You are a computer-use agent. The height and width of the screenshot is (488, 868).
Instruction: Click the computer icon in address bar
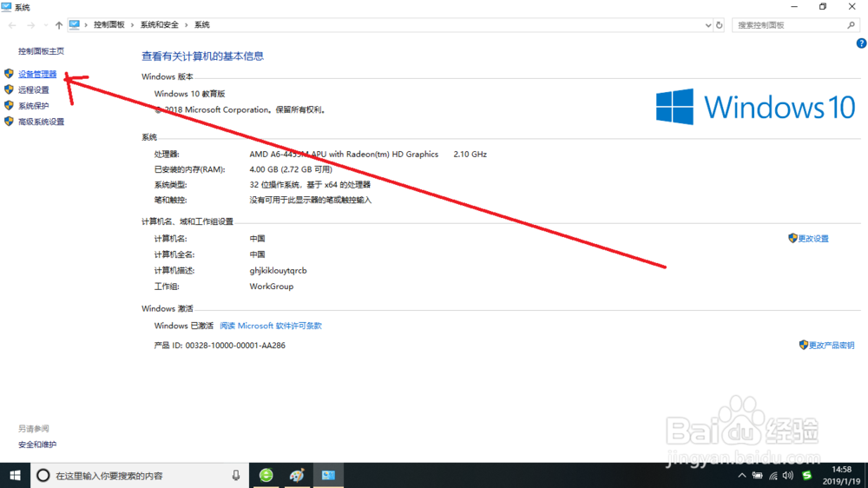point(74,24)
